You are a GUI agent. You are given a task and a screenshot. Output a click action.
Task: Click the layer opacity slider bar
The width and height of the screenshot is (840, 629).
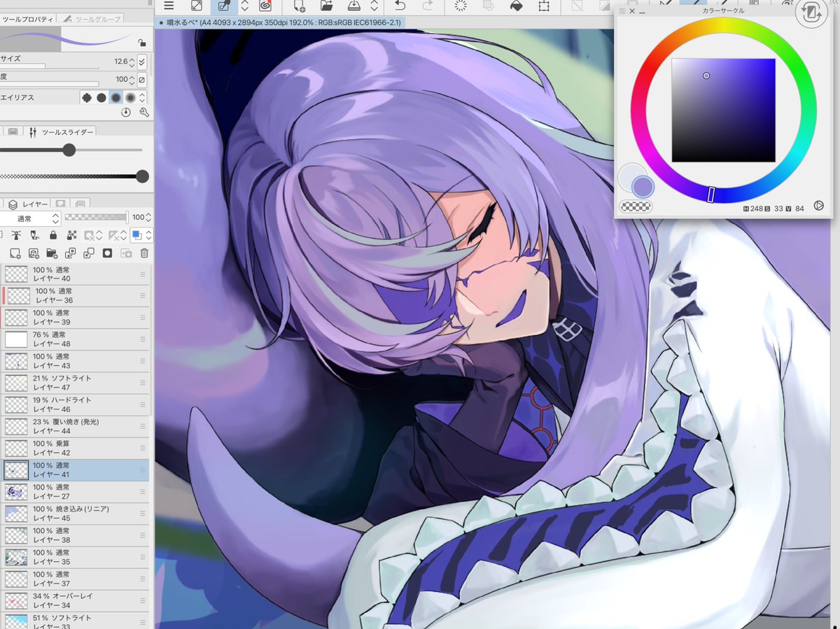click(97, 218)
